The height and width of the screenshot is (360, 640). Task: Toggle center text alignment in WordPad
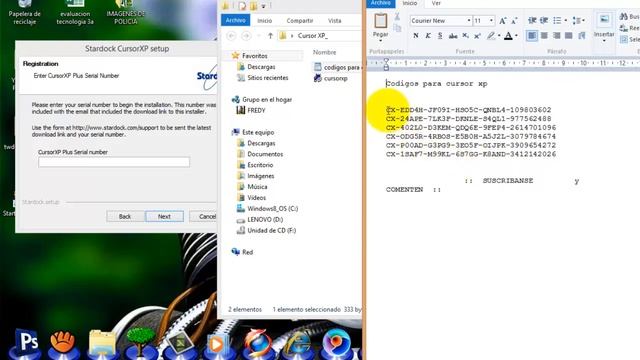click(x=544, y=36)
